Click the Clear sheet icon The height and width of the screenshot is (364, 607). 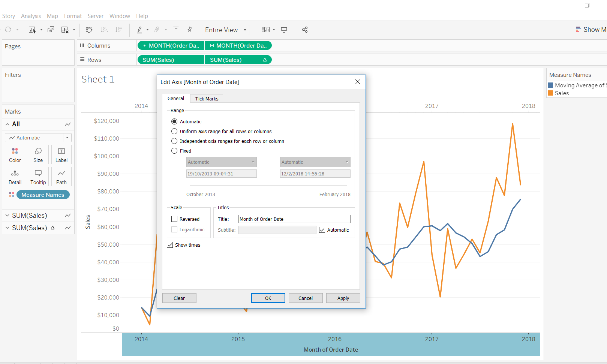[x=64, y=30]
